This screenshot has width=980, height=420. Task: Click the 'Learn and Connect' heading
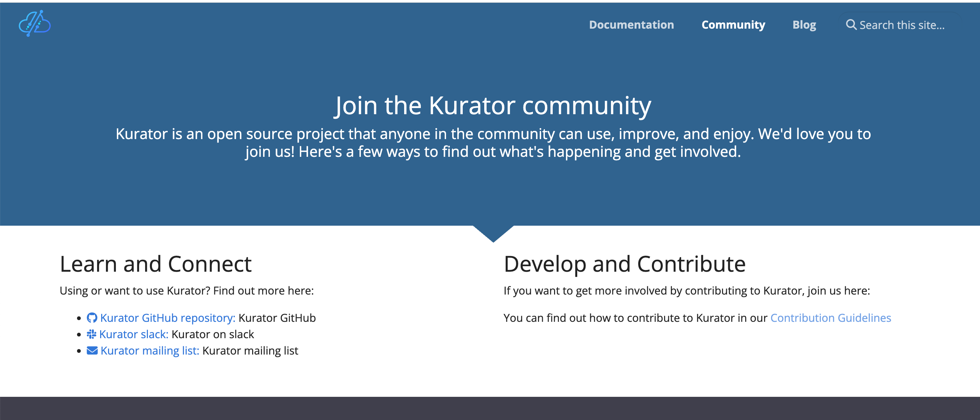click(x=156, y=264)
